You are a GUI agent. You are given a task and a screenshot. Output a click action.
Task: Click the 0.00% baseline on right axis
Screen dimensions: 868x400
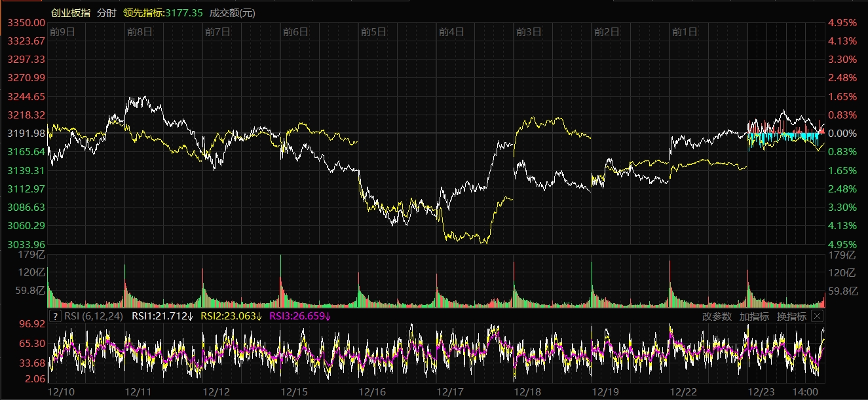pos(842,134)
